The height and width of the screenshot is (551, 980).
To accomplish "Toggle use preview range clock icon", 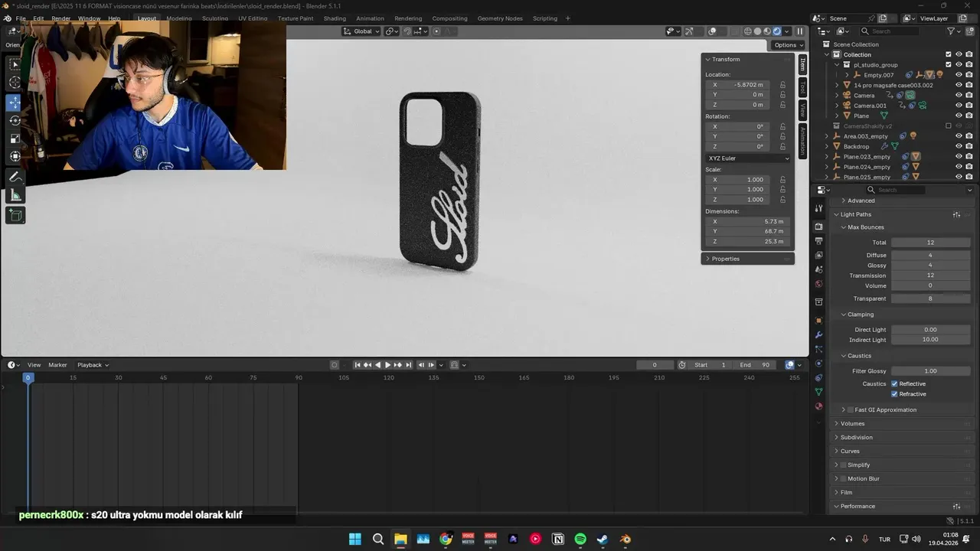I will 682,365.
